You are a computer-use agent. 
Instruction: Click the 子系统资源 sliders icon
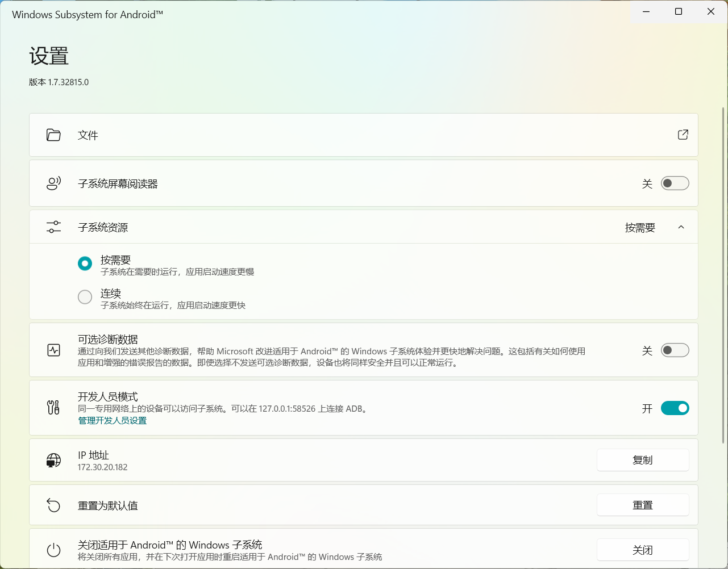(53, 227)
